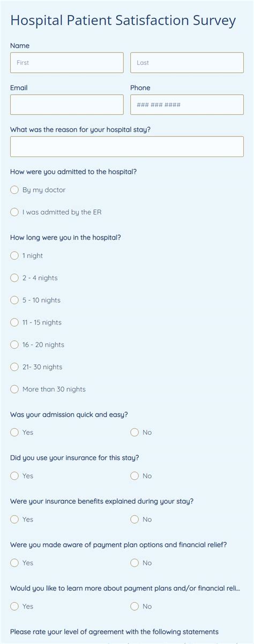
Task: Choose 'I was admitted by the ER'
Action: point(14,212)
